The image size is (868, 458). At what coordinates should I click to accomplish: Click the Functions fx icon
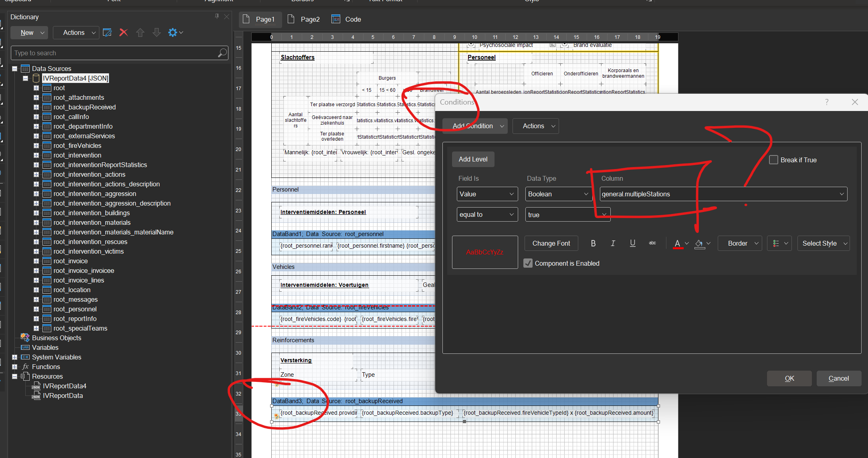[x=26, y=367]
